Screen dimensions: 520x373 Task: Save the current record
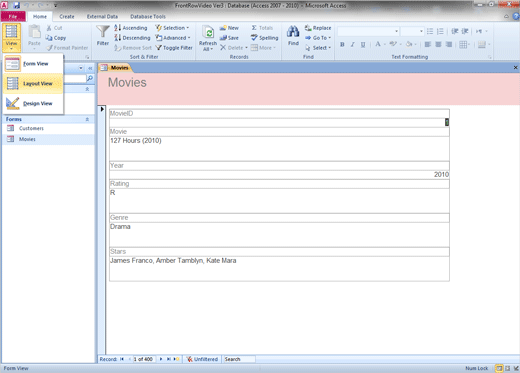229,38
